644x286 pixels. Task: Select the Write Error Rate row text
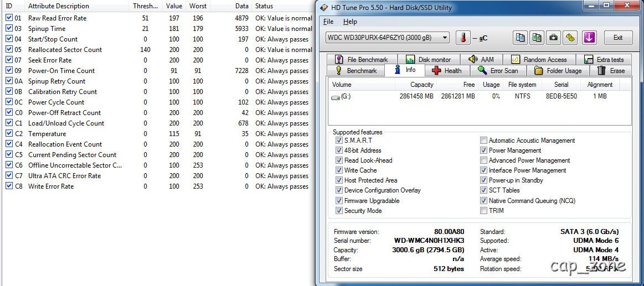pyautogui.click(x=51, y=186)
